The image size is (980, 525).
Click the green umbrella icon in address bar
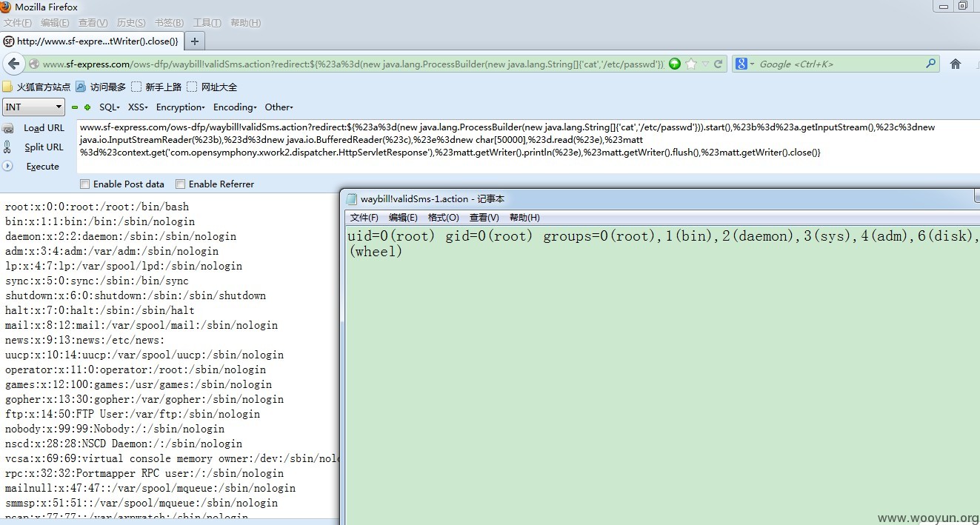pyautogui.click(x=675, y=64)
